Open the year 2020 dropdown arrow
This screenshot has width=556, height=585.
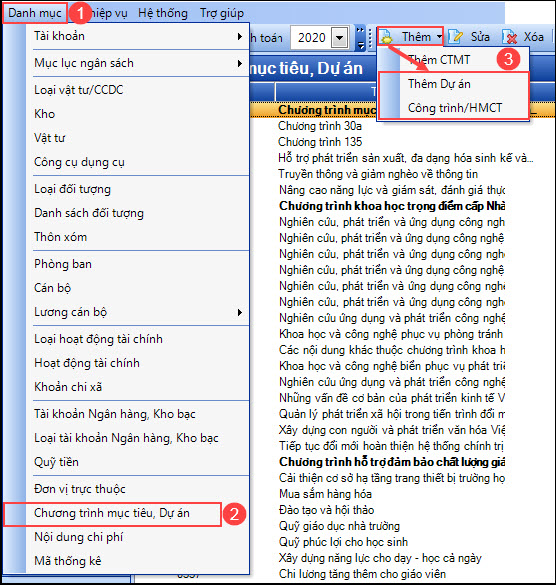pyautogui.click(x=339, y=38)
